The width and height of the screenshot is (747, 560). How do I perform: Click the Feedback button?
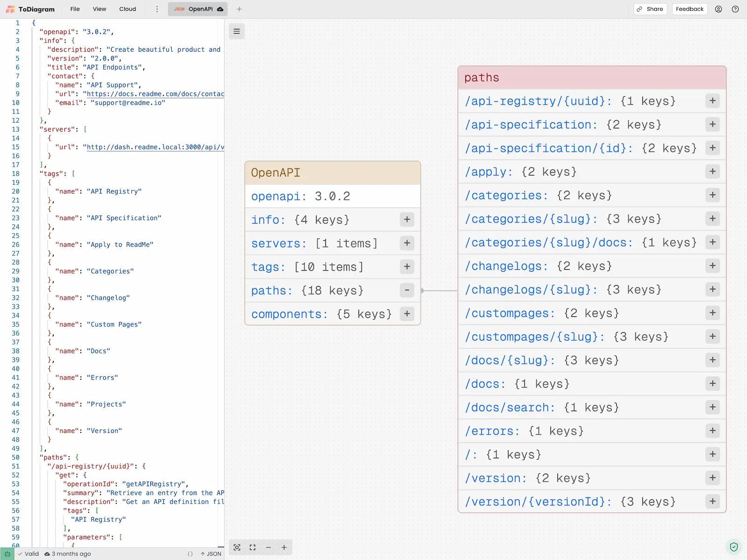(x=690, y=9)
